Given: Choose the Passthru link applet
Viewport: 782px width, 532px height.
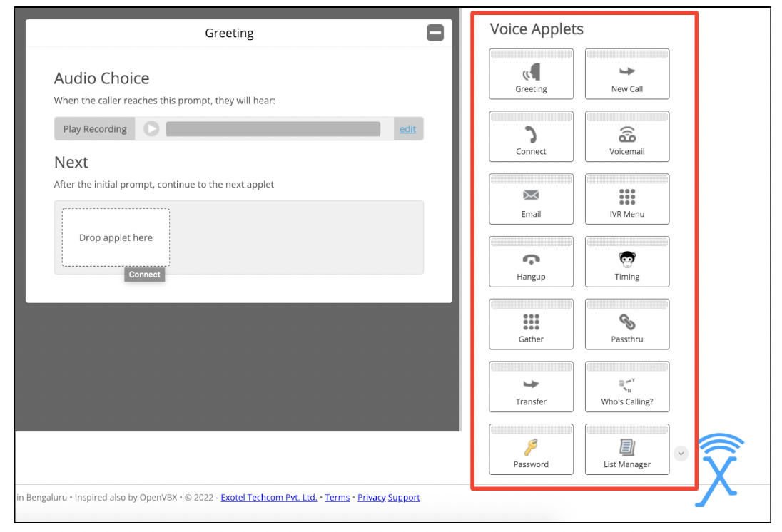Looking at the screenshot, I should [x=626, y=325].
